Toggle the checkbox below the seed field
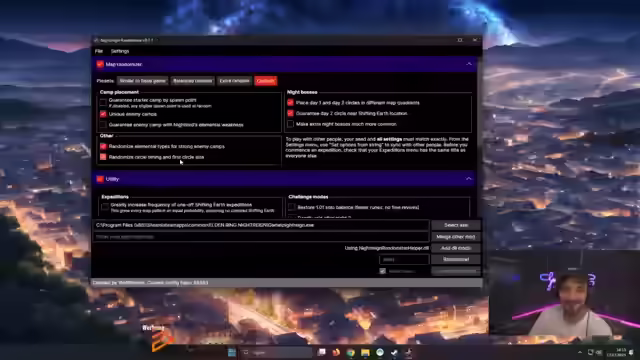The height and width of the screenshot is (360, 640). tap(382, 271)
